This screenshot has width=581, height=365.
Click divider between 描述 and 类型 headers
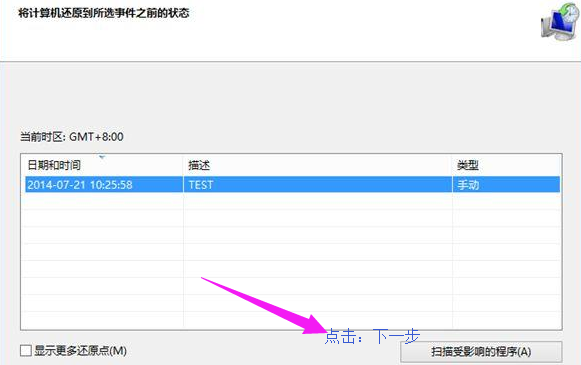452,165
